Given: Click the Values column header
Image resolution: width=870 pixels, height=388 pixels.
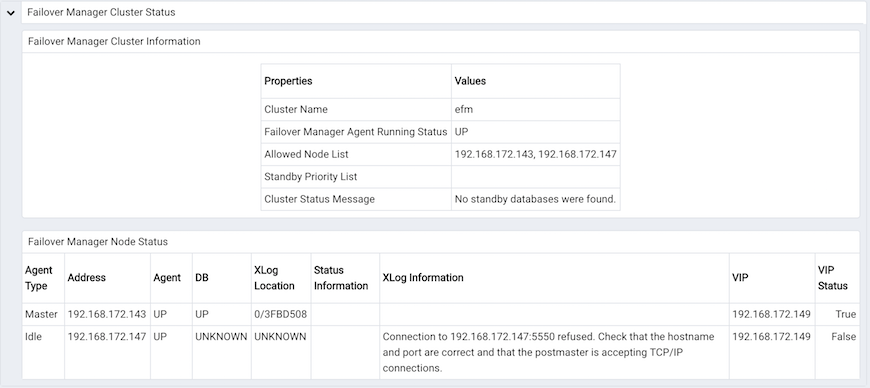Looking at the screenshot, I should click(x=470, y=81).
